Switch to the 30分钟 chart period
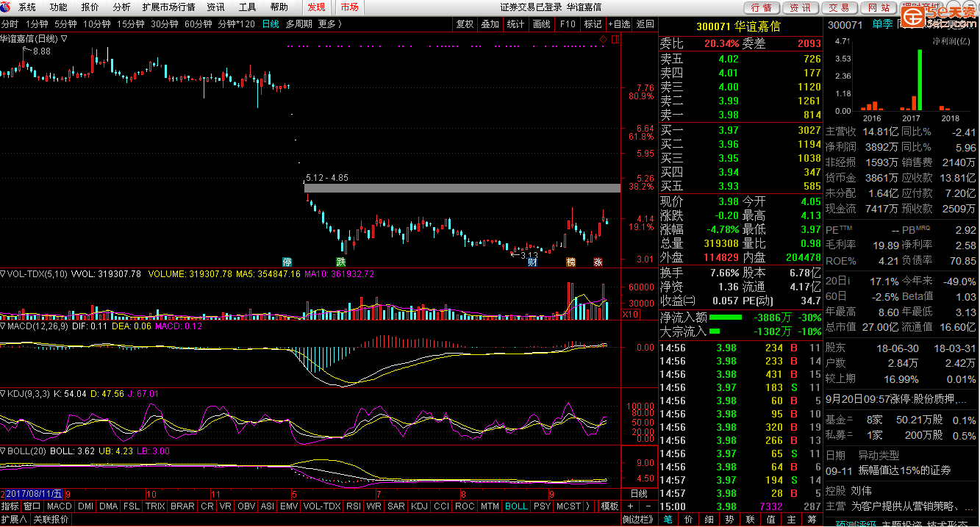Viewport: 980px width, 527px height. (x=165, y=24)
